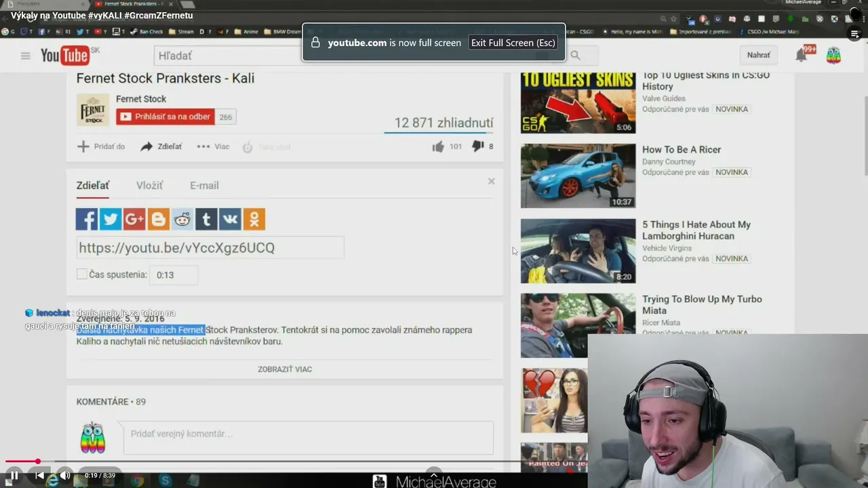This screenshot has height=488, width=868.
Task: Select the Fernet Stock Pranksters browser tab
Action: tap(133, 4)
